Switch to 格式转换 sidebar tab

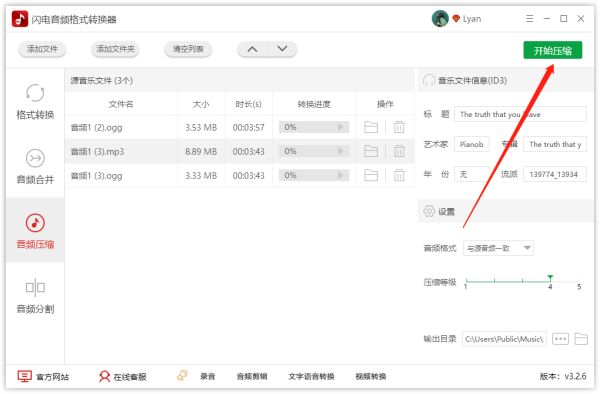point(35,101)
